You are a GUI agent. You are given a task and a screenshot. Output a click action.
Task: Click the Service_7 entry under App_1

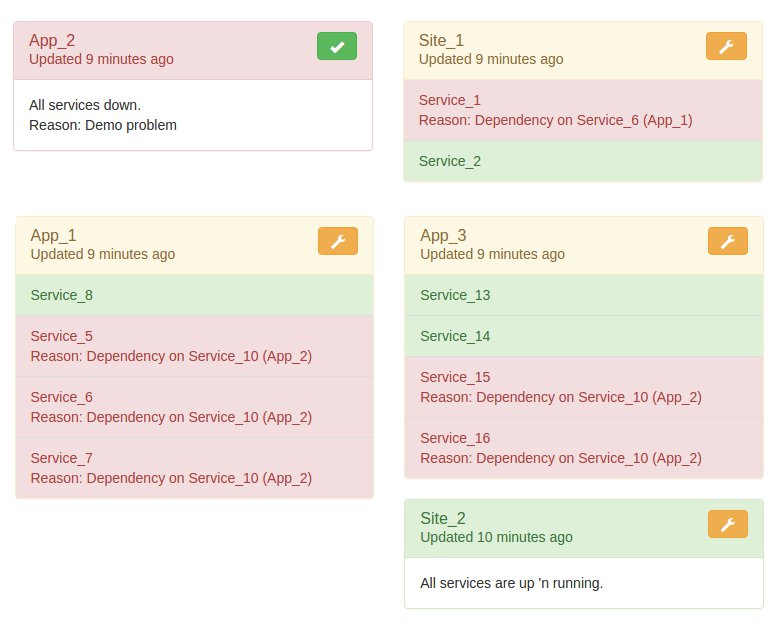(x=194, y=468)
